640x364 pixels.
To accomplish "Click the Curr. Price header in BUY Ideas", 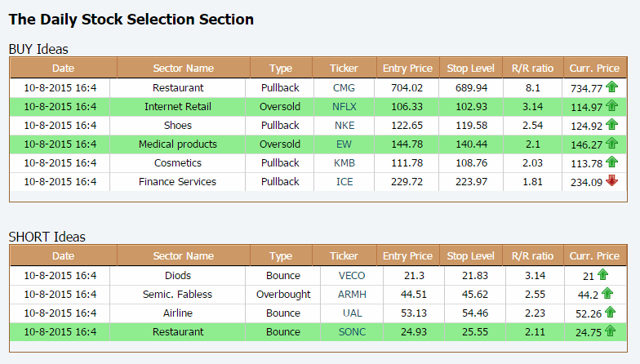I will tap(594, 69).
